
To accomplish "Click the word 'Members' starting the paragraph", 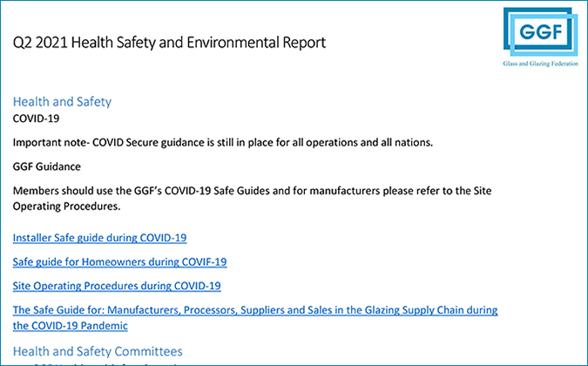I will [x=36, y=191].
